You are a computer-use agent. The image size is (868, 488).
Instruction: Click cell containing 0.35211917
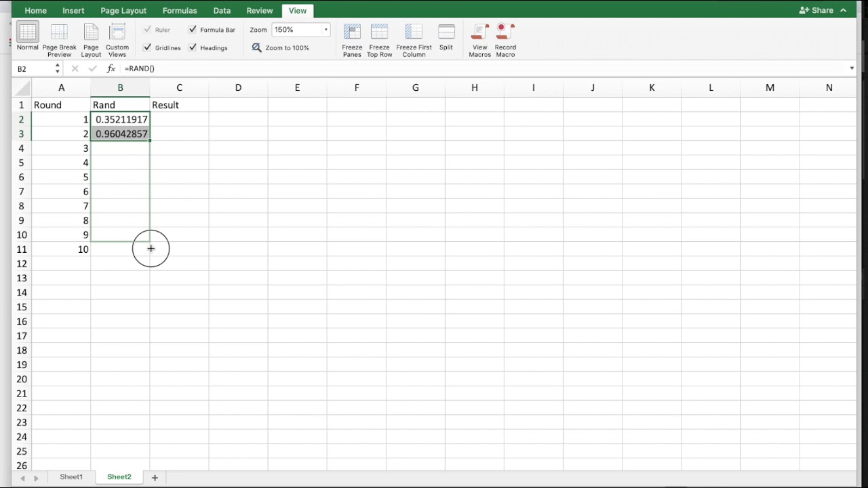click(120, 119)
